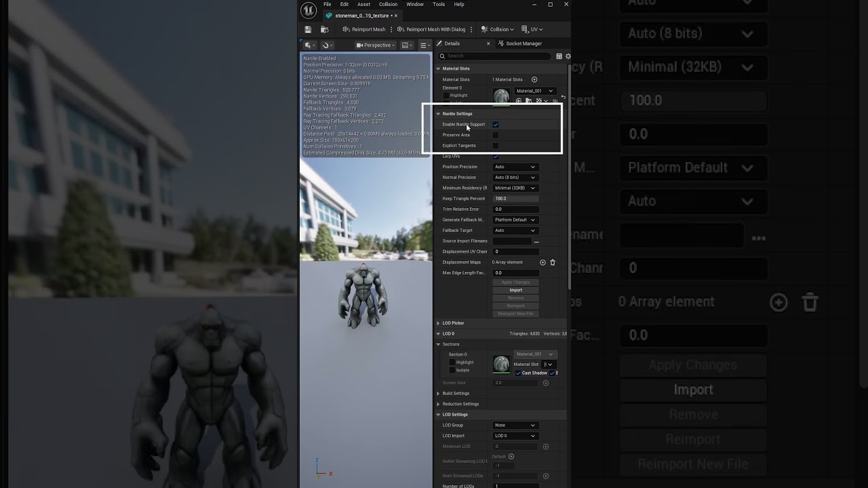The width and height of the screenshot is (868, 488).
Task: Open the Perspective view dropdown
Action: (376, 45)
